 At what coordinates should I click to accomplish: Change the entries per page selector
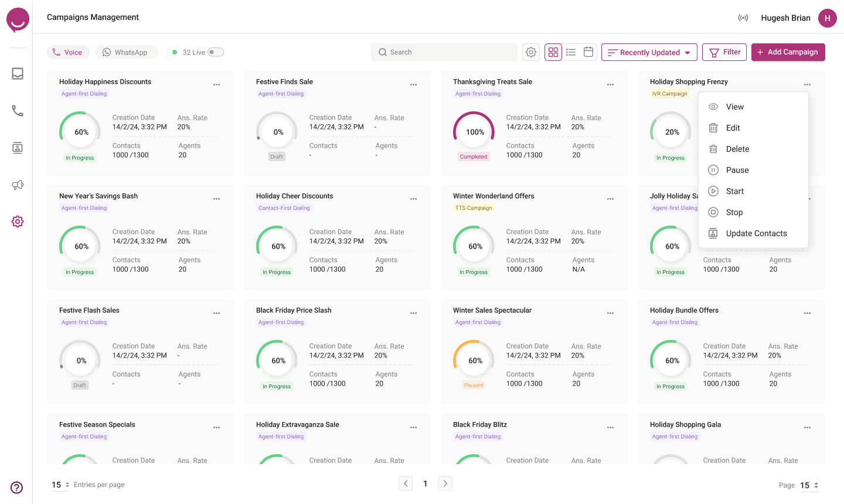[x=60, y=485]
